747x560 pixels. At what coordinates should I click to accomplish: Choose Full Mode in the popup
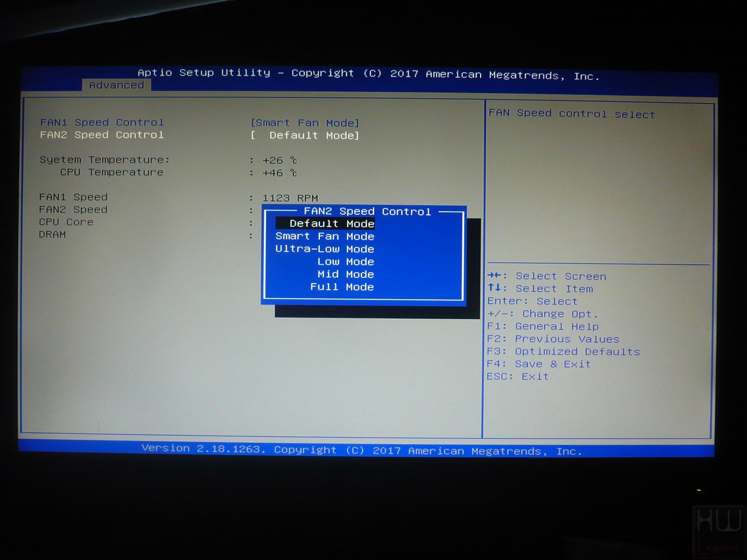point(342,287)
